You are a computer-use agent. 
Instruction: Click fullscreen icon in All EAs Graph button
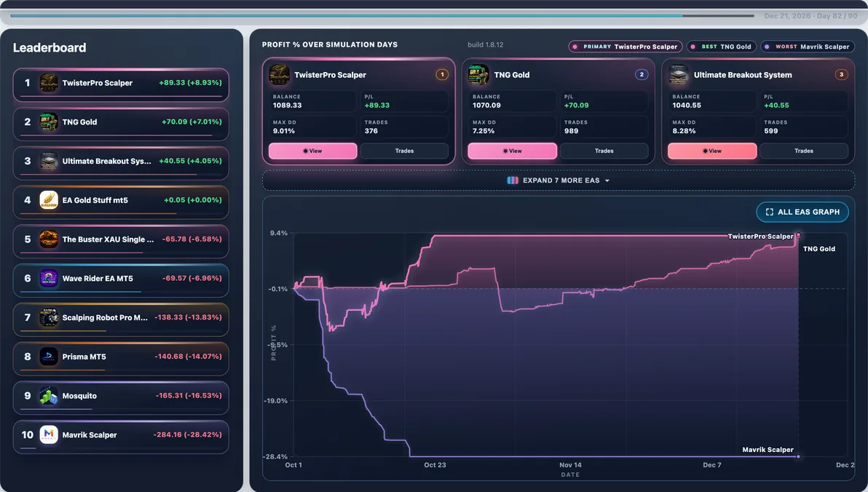[770, 212]
